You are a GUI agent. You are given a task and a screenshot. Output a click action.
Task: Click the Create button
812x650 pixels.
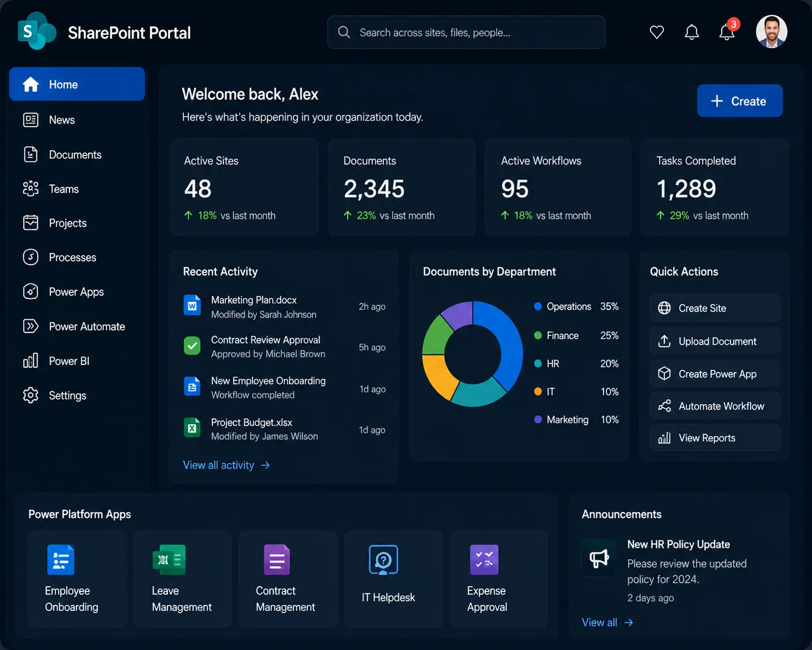[x=740, y=101]
